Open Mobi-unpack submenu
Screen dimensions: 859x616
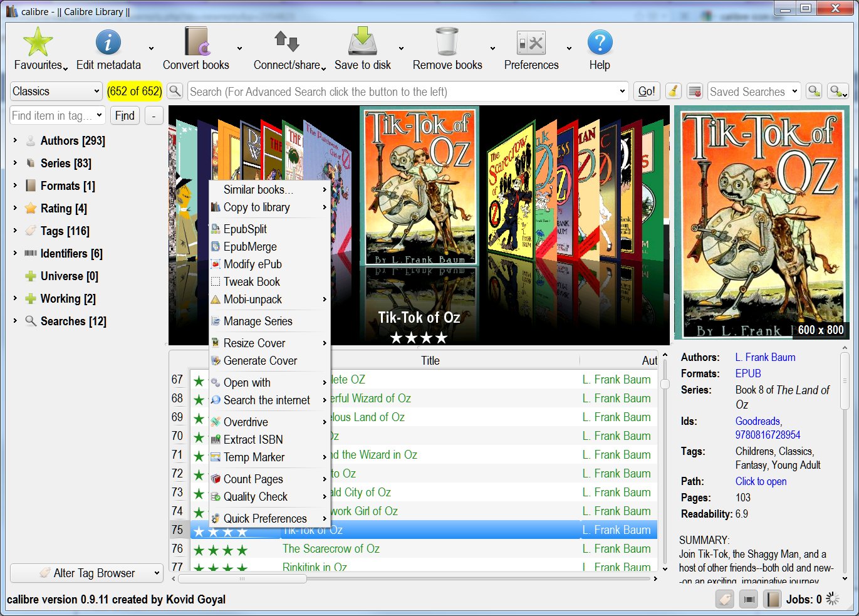tap(269, 300)
